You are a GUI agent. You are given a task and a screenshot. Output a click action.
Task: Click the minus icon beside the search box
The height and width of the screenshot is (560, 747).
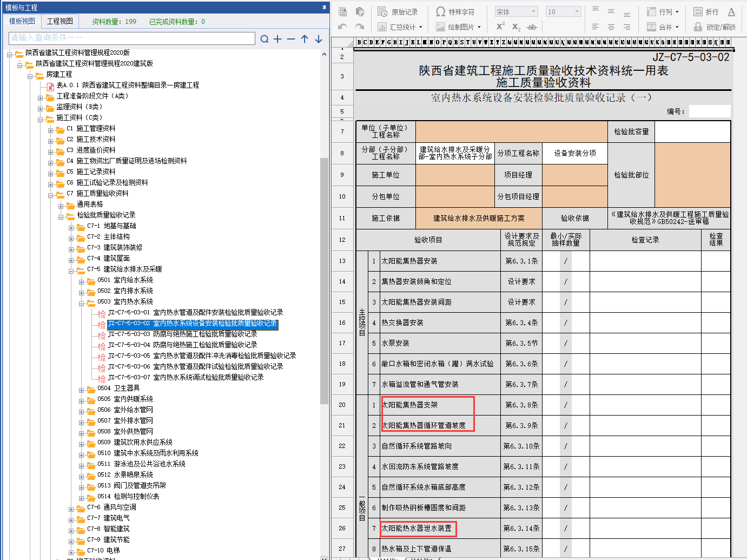click(x=291, y=39)
